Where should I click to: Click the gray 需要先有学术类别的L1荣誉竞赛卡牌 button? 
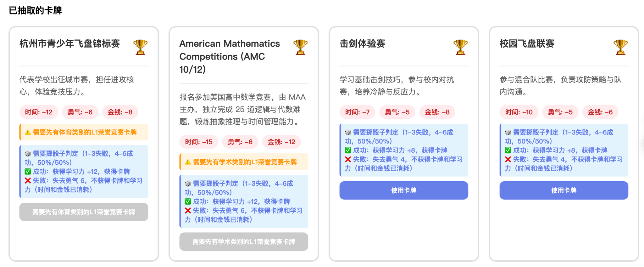(x=244, y=242)
